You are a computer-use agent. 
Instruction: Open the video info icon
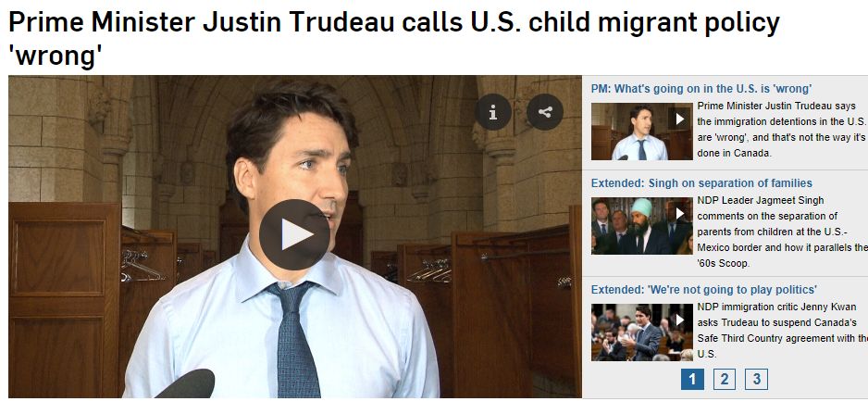tap(492, 112)
